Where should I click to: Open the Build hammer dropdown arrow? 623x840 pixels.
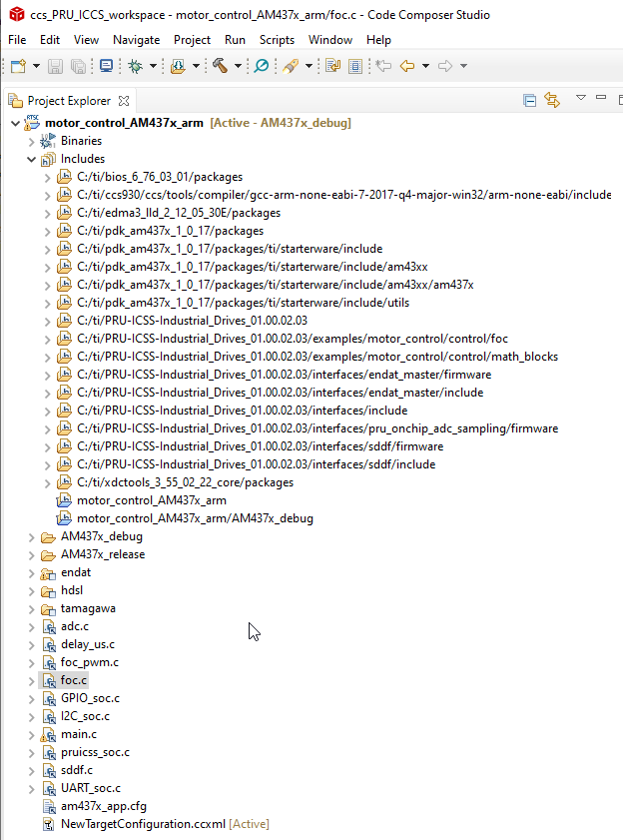tap(238, 66)
